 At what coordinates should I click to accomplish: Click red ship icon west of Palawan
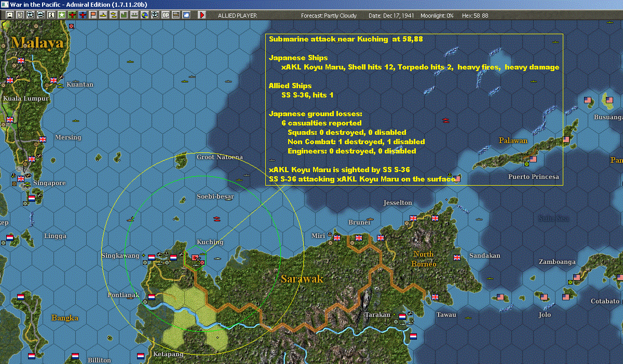[x=445, y=120]
